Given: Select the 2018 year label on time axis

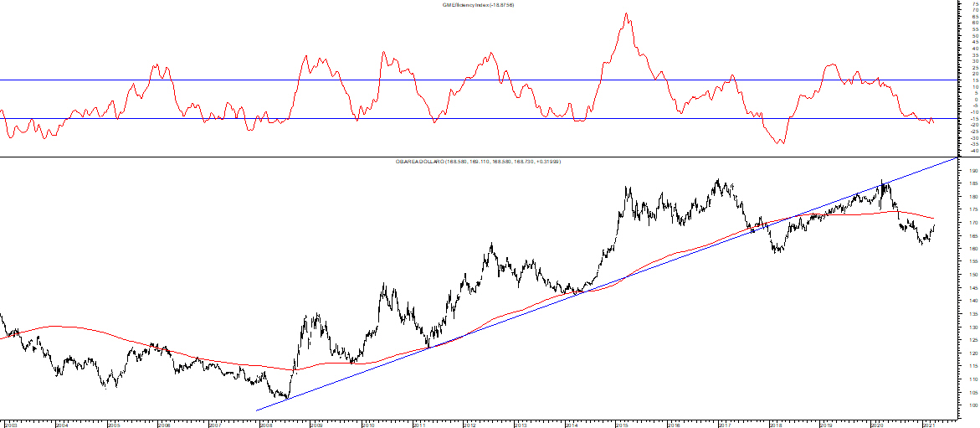Looking at the screenshot, I should [776, 425].
